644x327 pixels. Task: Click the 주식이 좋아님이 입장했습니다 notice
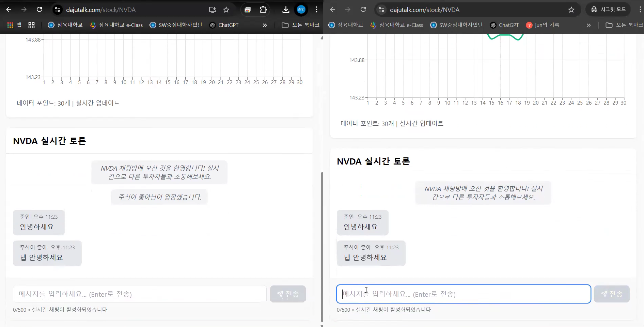[159, 197]
